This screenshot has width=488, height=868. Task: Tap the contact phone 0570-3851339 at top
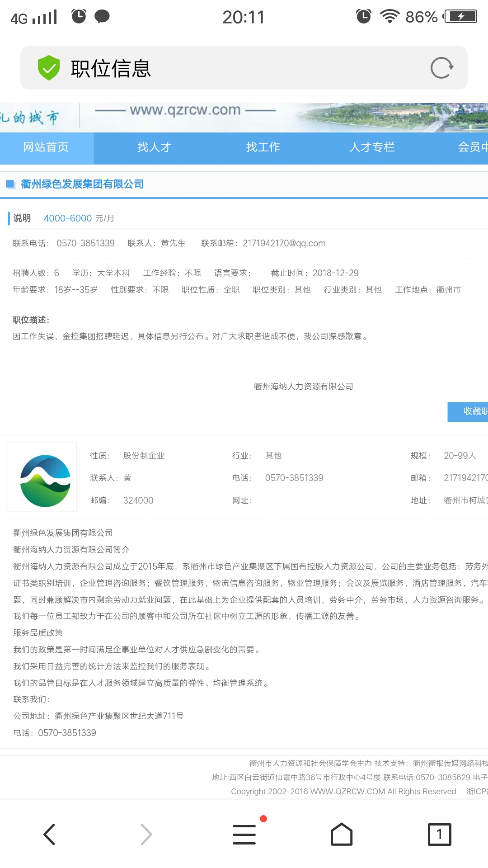click(x=85, y=244)
